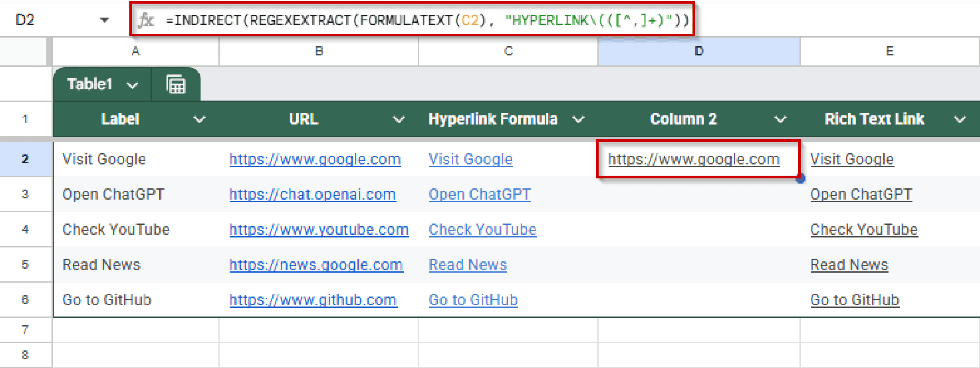Image resolution: width=980 pixels, height=368 pixels.
Task: Expand the URL column filter dropdown
Action: [399, 119]
